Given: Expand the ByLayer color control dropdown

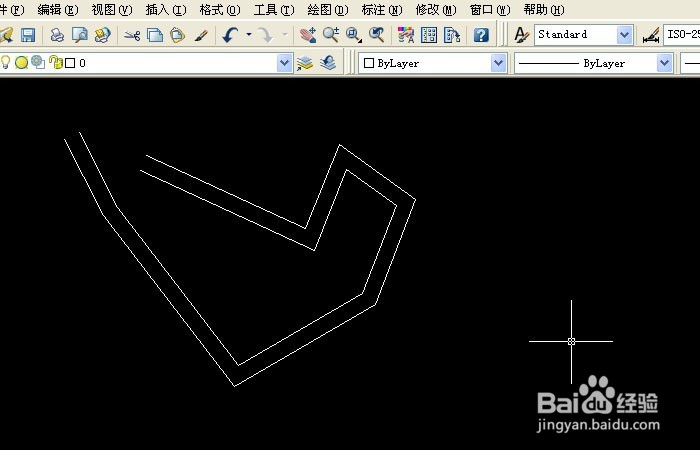Looking at the screenshot, I should tap(498, 63).
